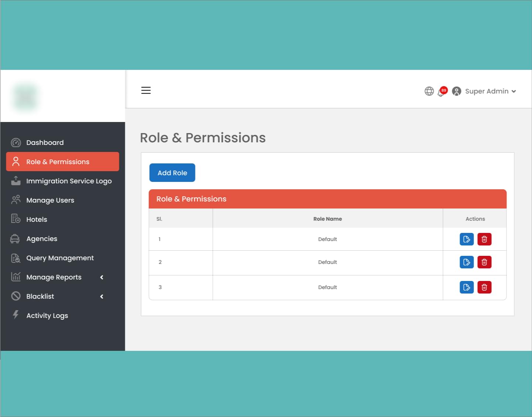The width and height of the screenshot is (532, 417).
Task: Expand the Super Admin dropdown
Action: click(514, 91)
